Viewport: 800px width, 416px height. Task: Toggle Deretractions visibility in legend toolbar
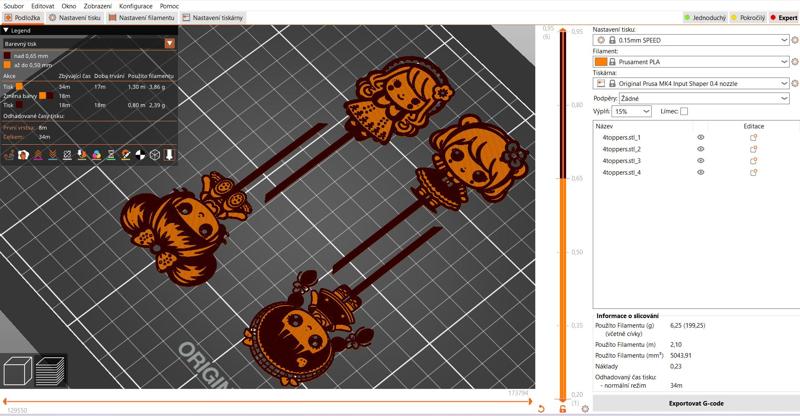pyautogui.click(x=53, y=155)
